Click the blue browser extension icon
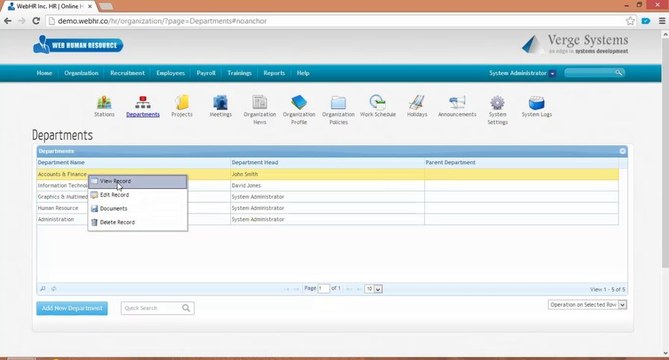This screenshot has width=669, height=360. pos(646,21)
